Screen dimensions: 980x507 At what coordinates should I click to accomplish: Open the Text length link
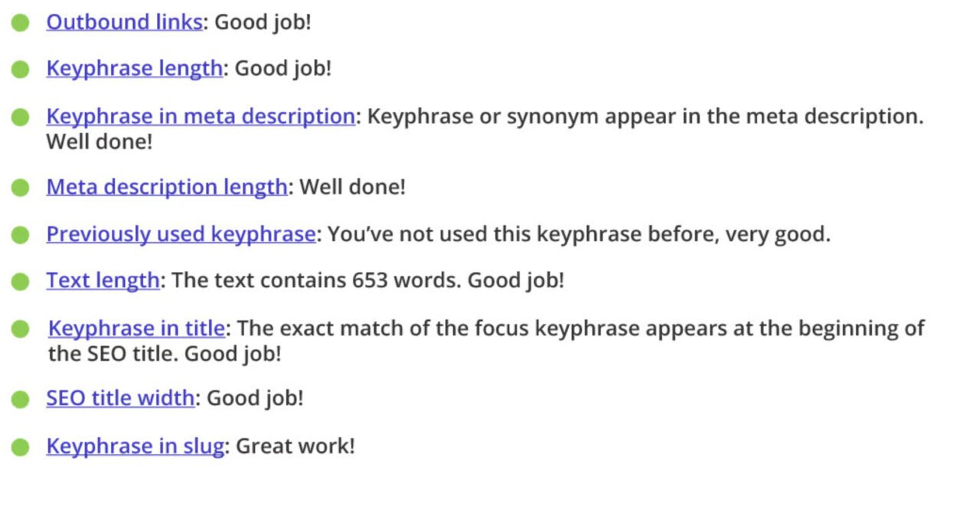[x=103, y=280]
